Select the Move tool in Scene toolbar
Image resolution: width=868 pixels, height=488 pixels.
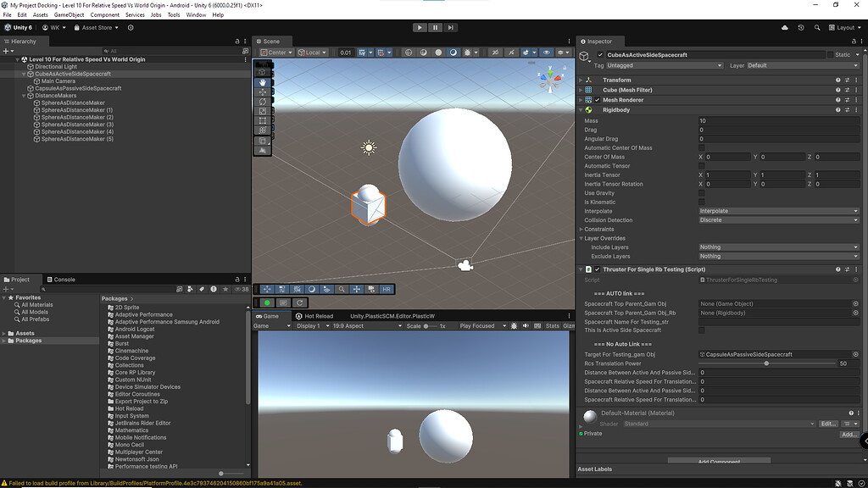coord(262,92)
